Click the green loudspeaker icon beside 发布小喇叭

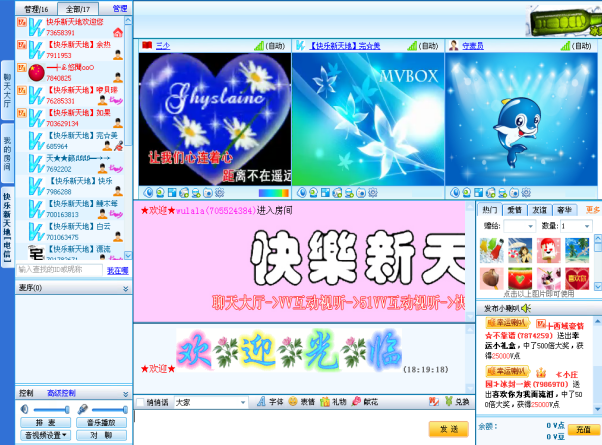[526, 308]
